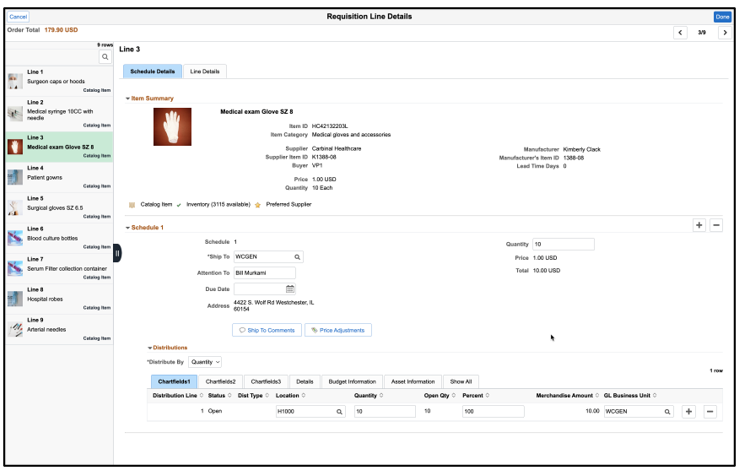Screen dimensions: 738x470
Task: Add a distribution row with plus icon
Action: [x=689, y=412]
